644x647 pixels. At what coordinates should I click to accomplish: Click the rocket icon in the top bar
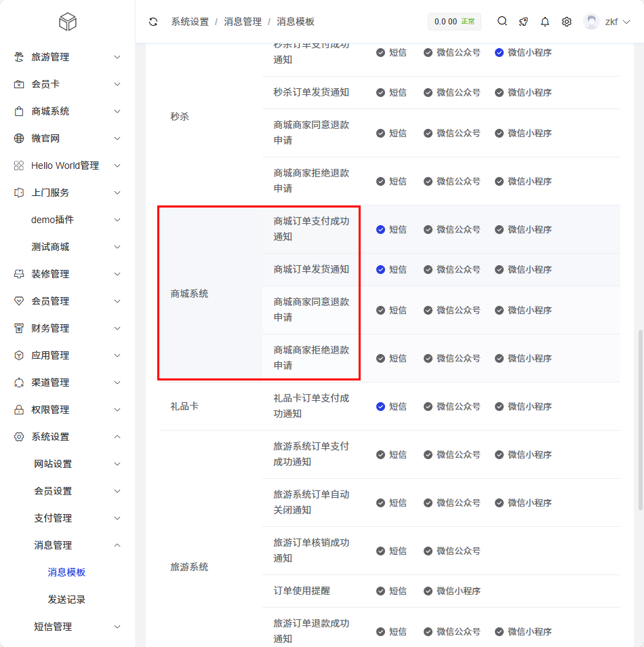pos(523,22)
